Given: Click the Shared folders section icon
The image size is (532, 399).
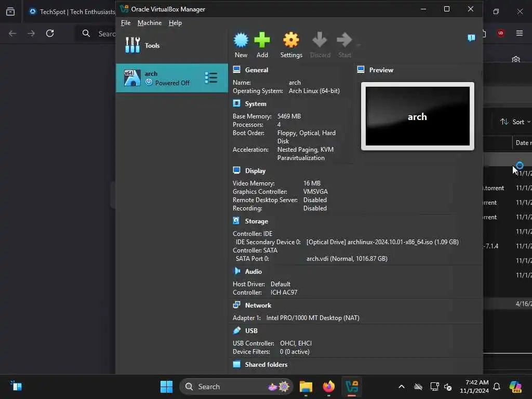Looking at the screenshot, I should point(236,364).
